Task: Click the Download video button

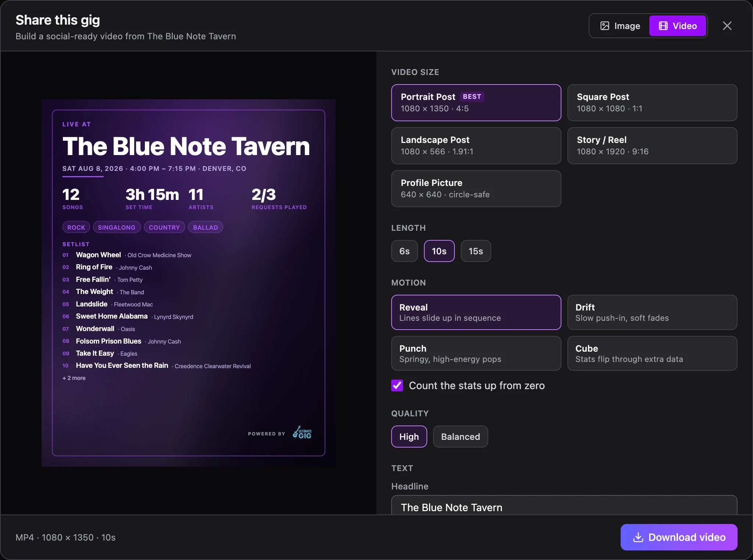Action: point(679,537)
